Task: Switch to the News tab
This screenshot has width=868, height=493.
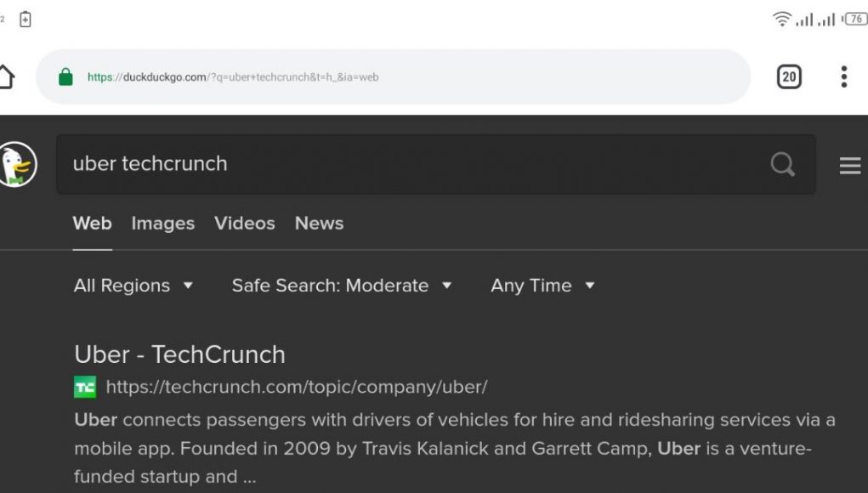Action: [320, 223]
